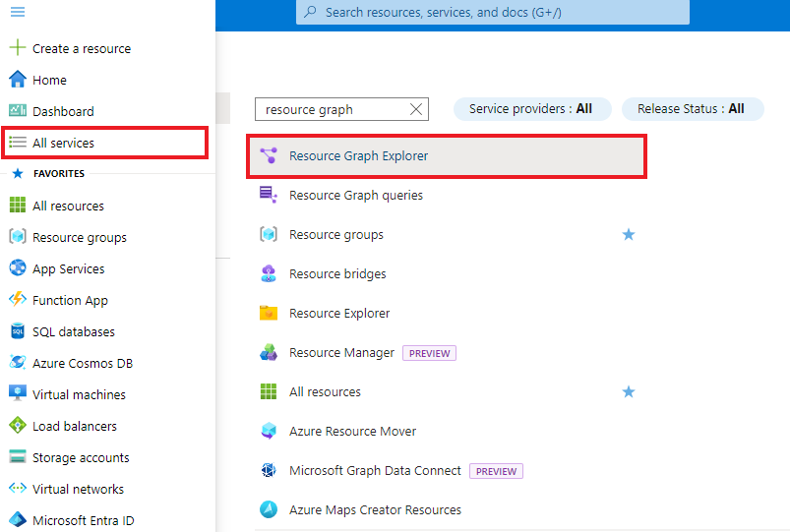The width and height of the screenshot is (790, 532).
Task: Toggle the favorite star for All resources
Action: coord(629,391)
